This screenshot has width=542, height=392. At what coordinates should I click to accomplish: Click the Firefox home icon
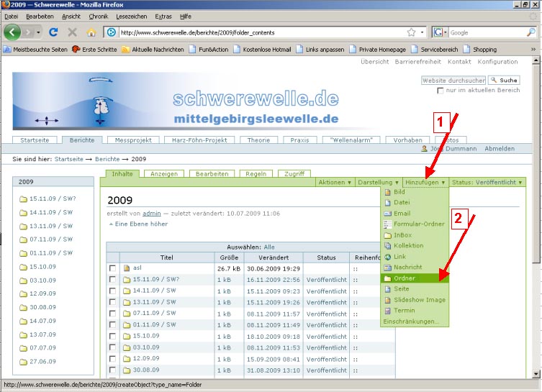(91, 32)
